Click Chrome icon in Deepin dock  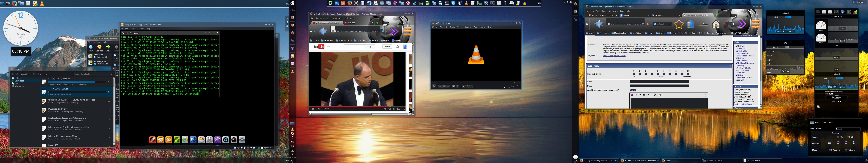click(185, 140)
